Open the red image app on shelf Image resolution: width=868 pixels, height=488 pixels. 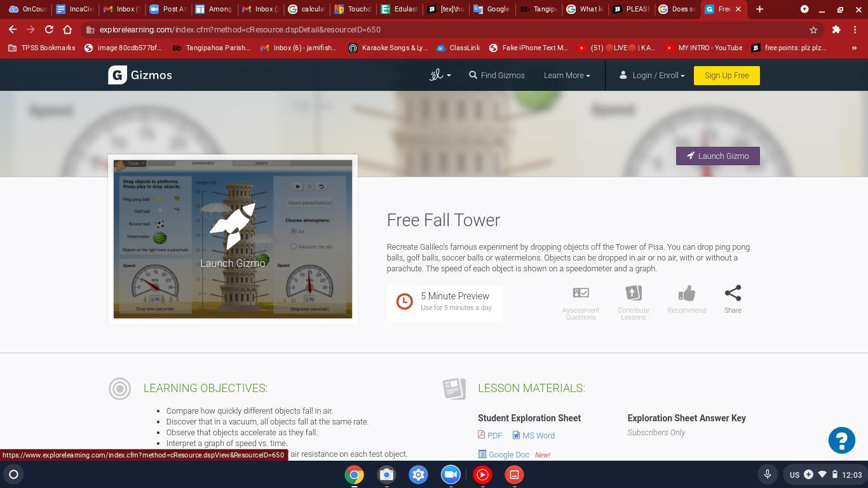point(514,475)
